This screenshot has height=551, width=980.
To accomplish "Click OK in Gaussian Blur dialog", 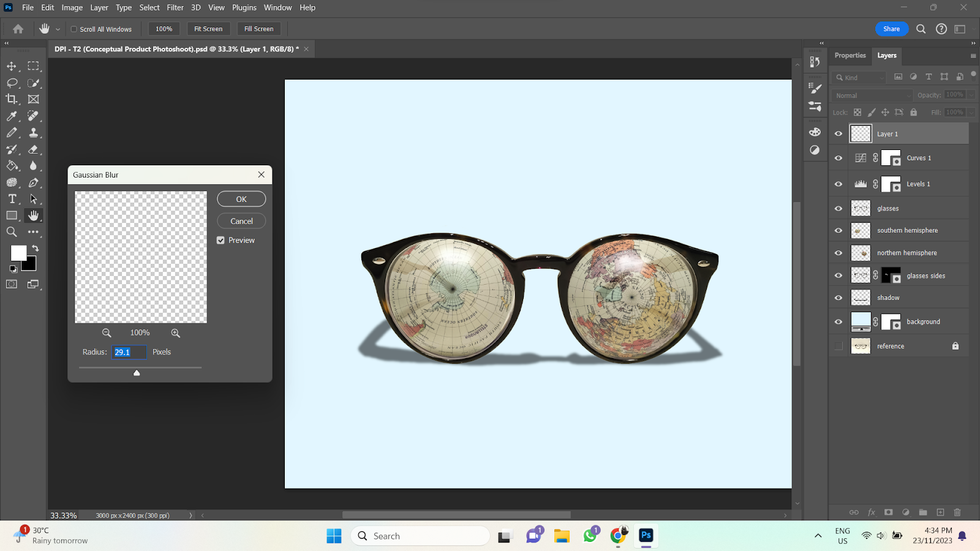I will (241, 199).
